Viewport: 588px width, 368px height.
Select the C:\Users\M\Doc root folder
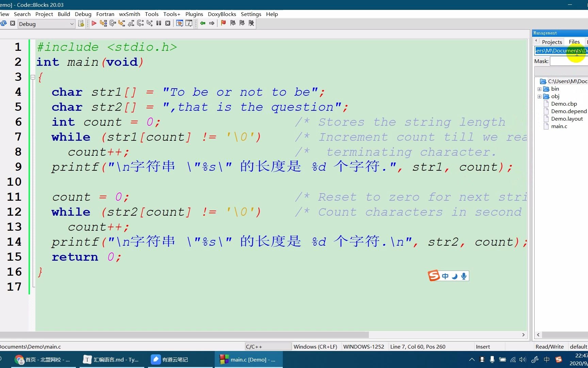564,81
